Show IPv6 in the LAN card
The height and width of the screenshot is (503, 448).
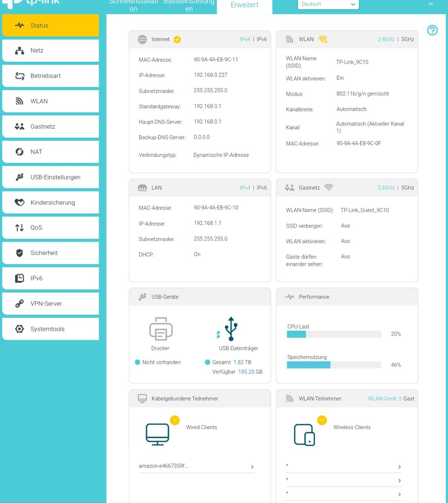(262, 188)
